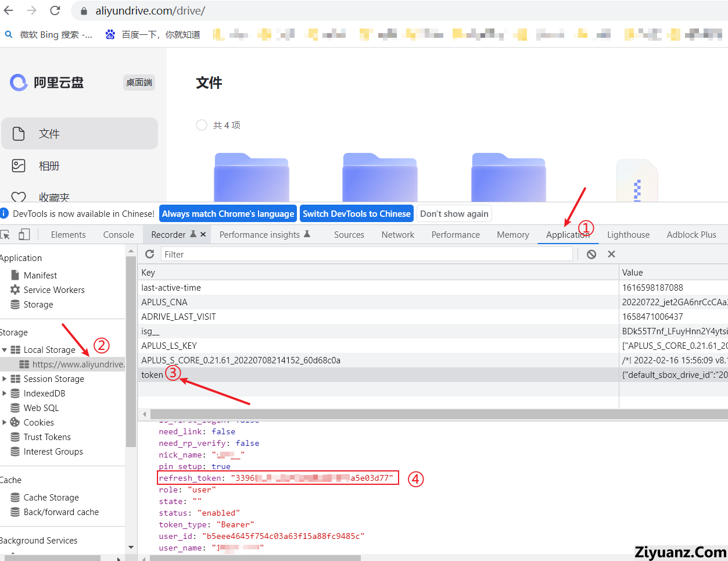Click Switch DevTools to Chinese button
Screen dimensions: 728x561
356,214
